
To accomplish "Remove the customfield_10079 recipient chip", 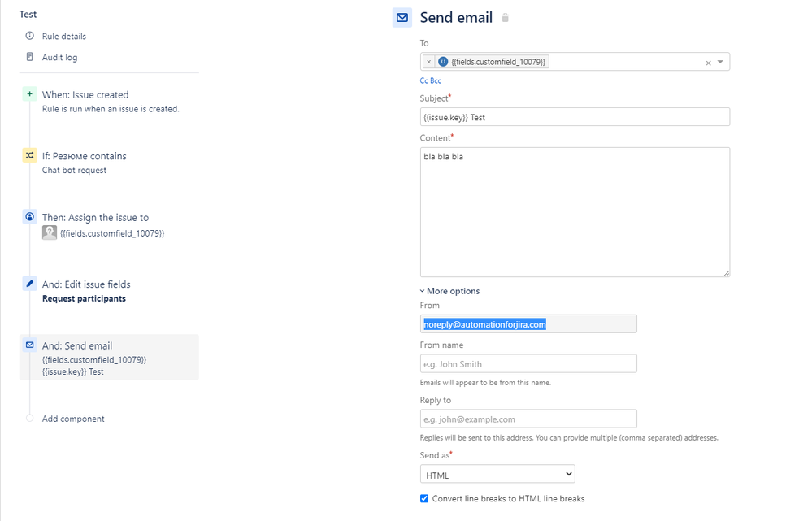I will (429, 62).
